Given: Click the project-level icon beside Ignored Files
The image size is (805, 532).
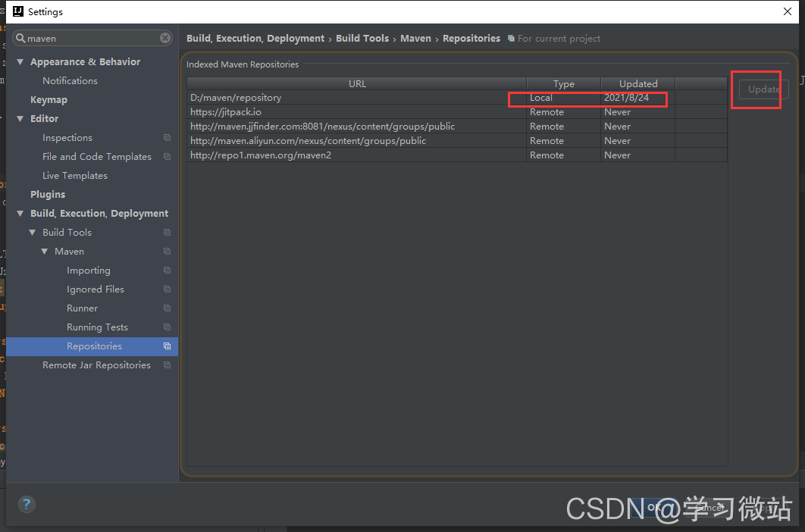Looking at the screenshot, I should coord(167,289).
